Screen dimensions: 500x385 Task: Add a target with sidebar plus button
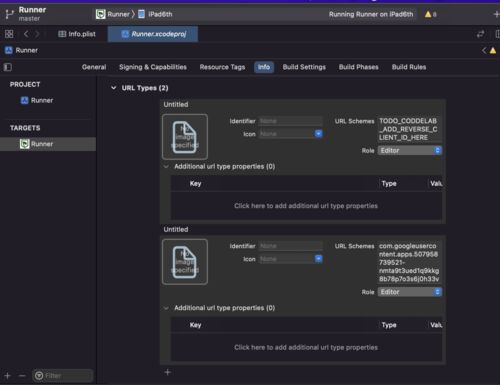pos(8,376)
